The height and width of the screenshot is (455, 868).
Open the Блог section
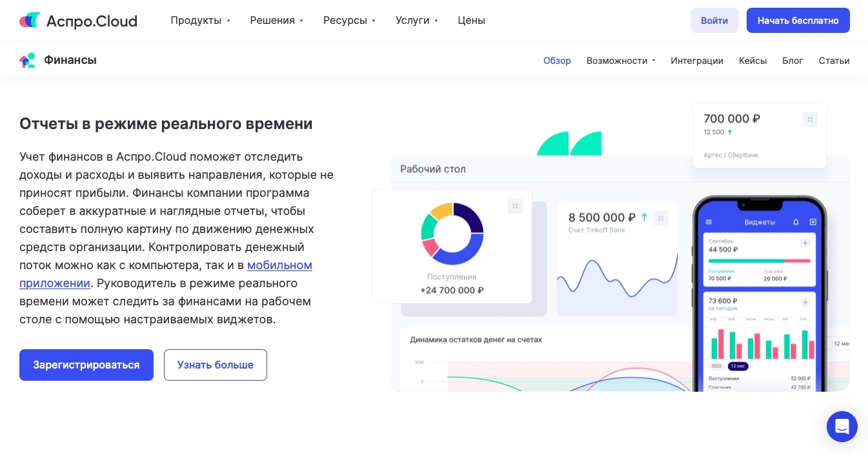click(792, 61)
